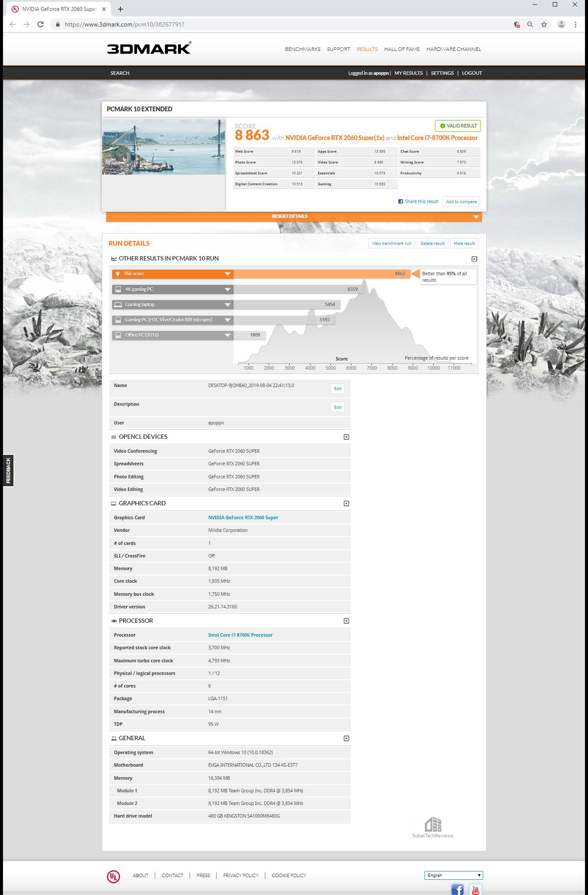
Task: Edit the Name field
Action: [x=338, y=389]
